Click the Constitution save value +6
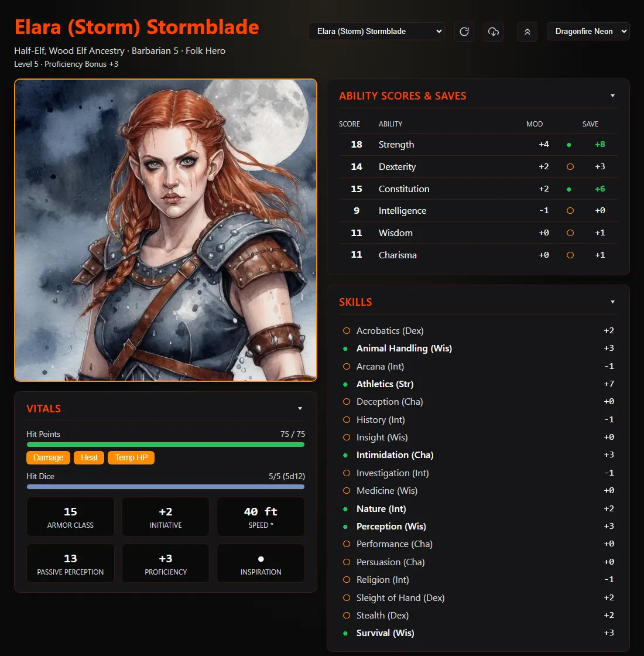Screen dimensions: 644x656 600,189
